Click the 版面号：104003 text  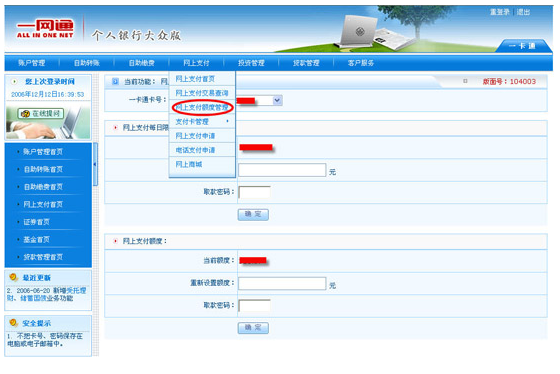point(509,81)
